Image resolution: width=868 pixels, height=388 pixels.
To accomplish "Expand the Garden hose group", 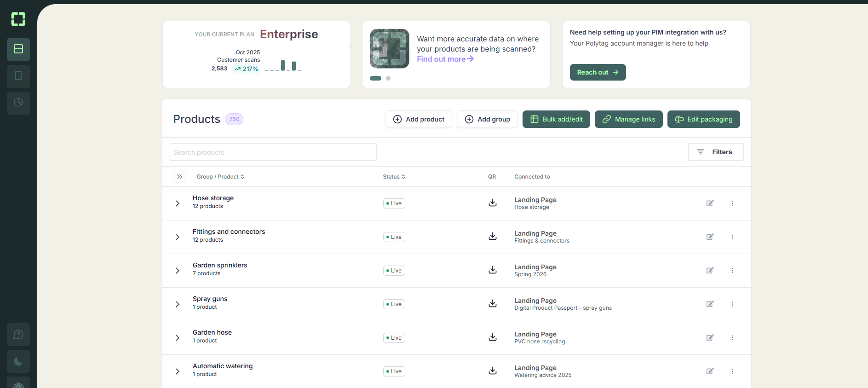I will click(x=178, y=338).
